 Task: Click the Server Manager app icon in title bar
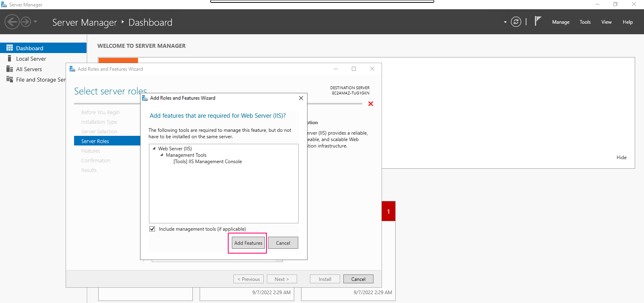tap(4, 4)
